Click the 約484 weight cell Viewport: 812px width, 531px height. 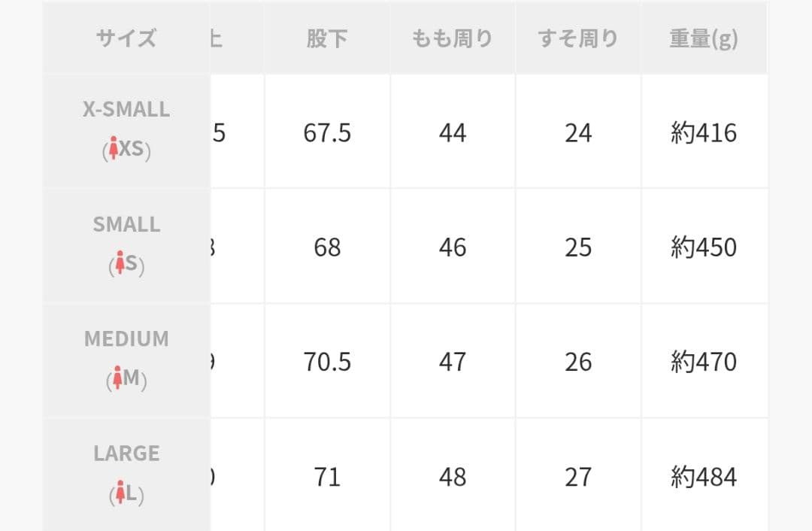pyautogui.click(x=704, y=477)
